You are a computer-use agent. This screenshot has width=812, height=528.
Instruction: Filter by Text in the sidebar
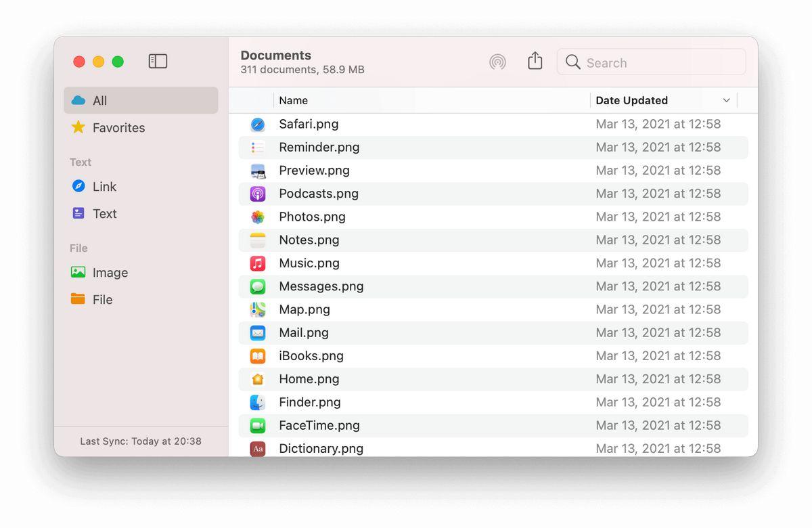(104, 214)
